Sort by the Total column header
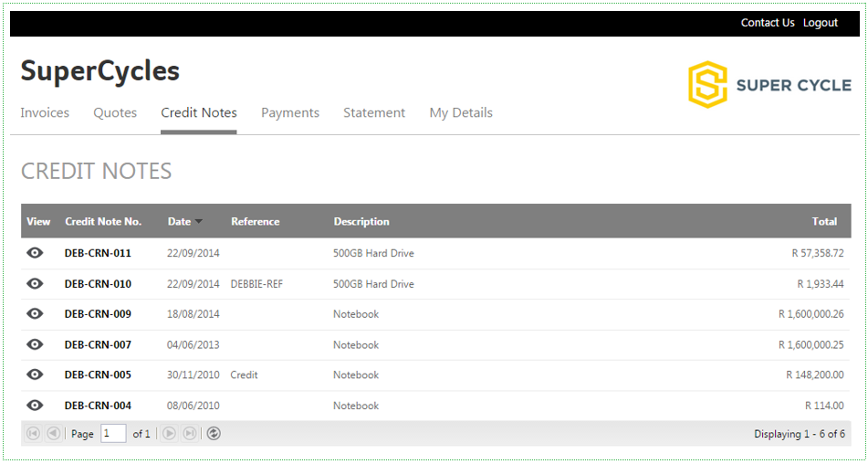The image size is (868, 464). [x=824, y=221]
